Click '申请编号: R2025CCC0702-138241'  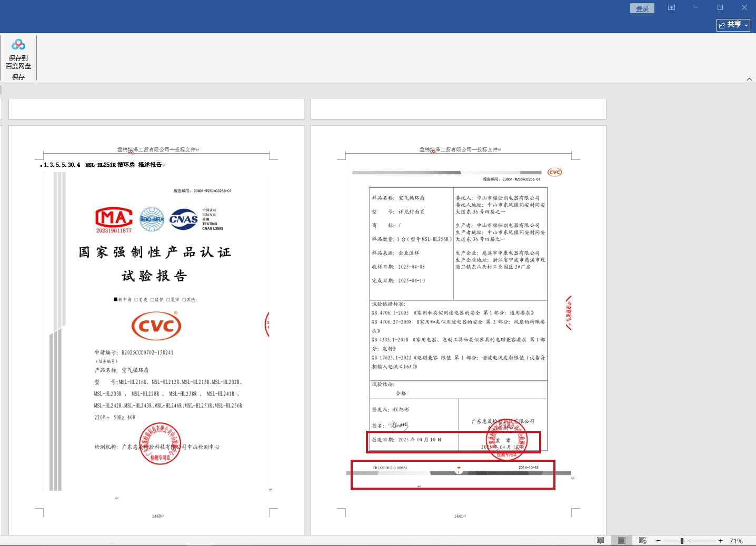click(x=134, y=352)
